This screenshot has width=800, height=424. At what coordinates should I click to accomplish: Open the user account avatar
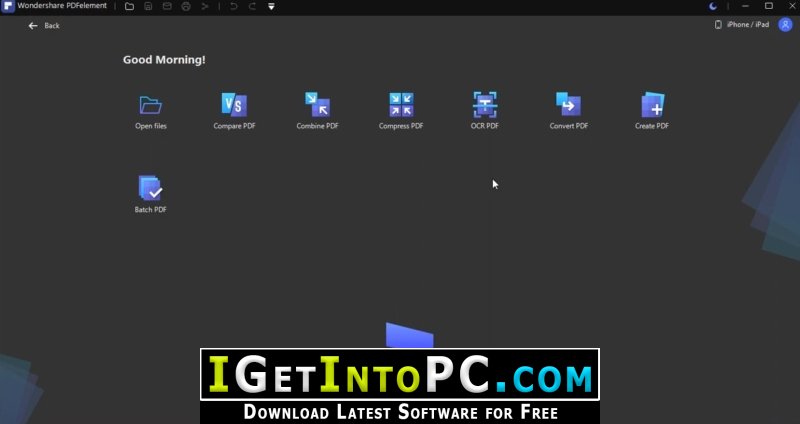click(x=785, y=24)
